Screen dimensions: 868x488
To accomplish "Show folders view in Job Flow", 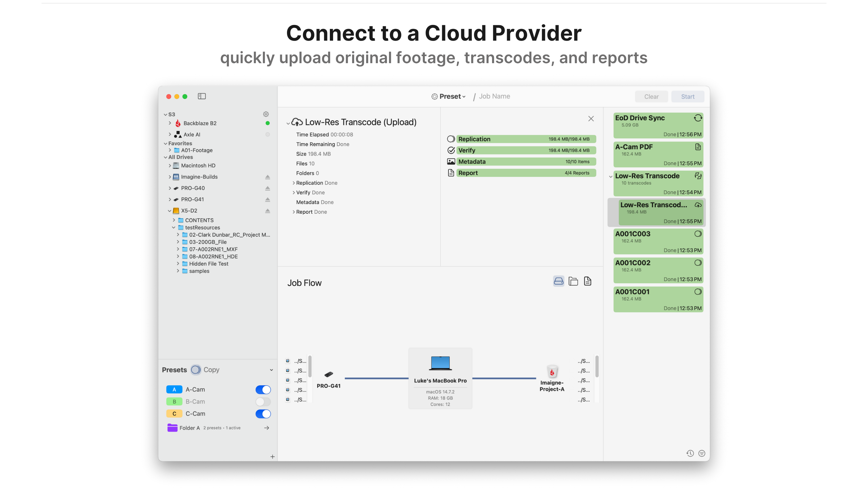I will pos(573,281).
